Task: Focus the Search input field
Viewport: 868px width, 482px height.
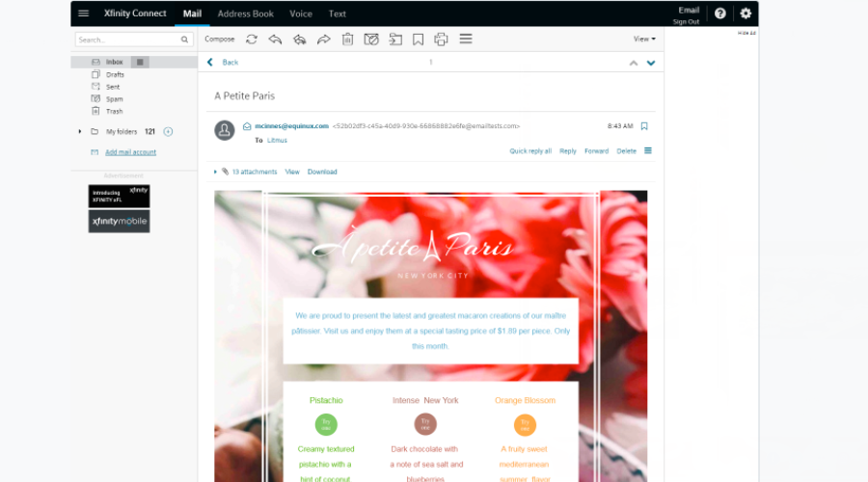Action: (134, 40)
